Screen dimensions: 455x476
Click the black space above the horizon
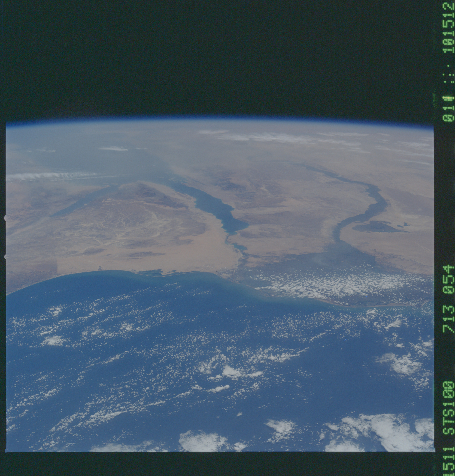[218, 61]
